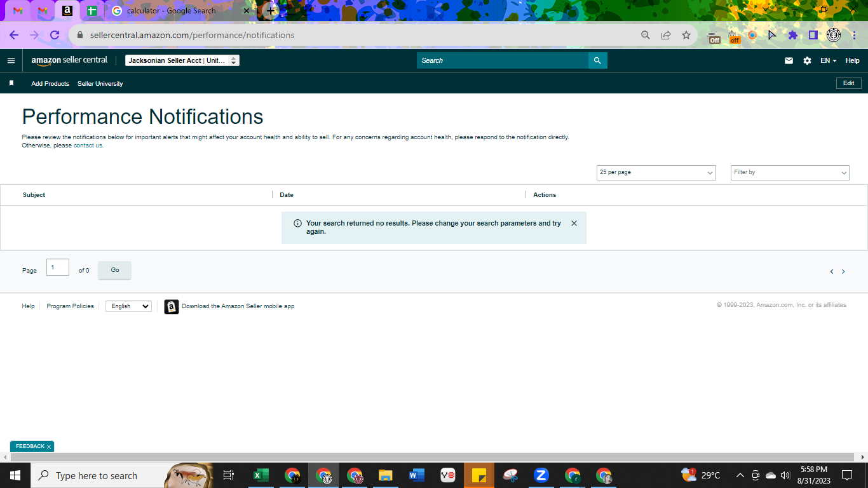The height and width of the screenshot is (488, 868).
Task: Click the zoom indicator in address bar
Action: 646,35
